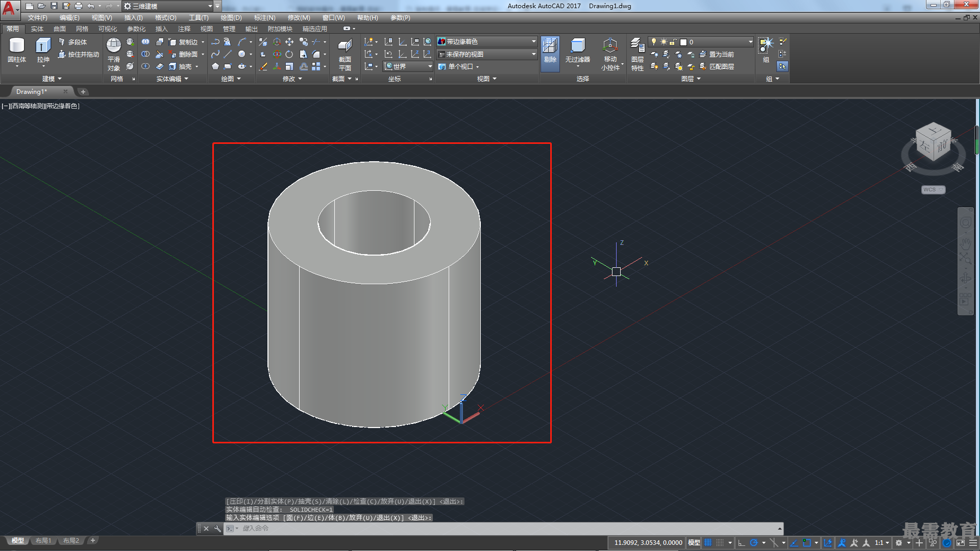This screenshot has height=551, width=980.
Task: Click the Move Gizmo (移动小控件) button
Action: click(610, 54)
